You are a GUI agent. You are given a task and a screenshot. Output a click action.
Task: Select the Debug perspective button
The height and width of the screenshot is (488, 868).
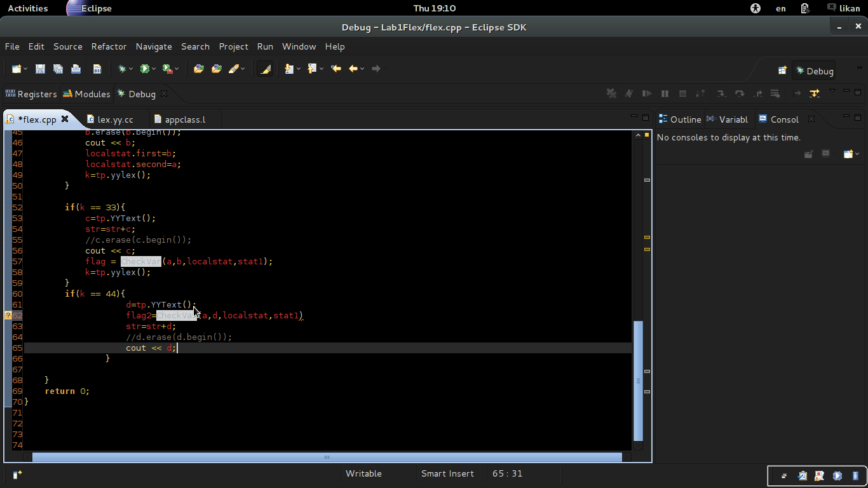tap(814, 71)
